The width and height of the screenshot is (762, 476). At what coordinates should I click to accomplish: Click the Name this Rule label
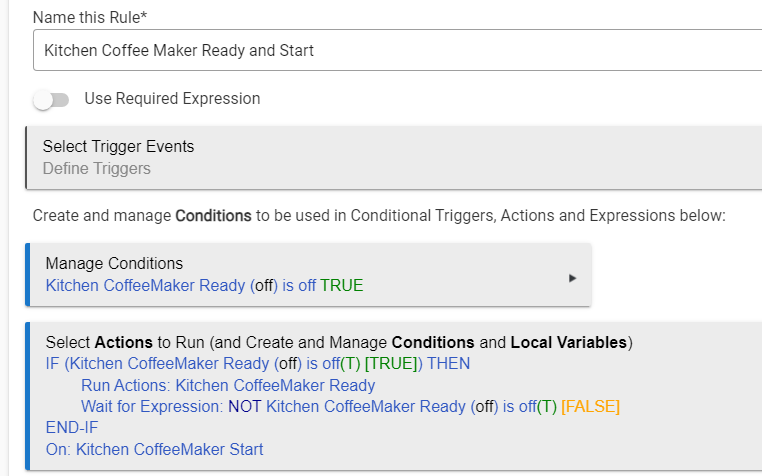[90, 18]
